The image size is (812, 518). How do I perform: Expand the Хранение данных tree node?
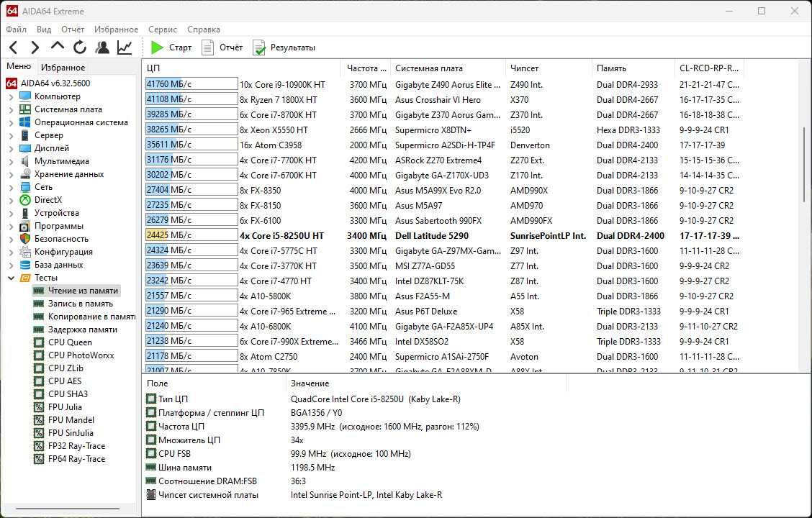12,174
